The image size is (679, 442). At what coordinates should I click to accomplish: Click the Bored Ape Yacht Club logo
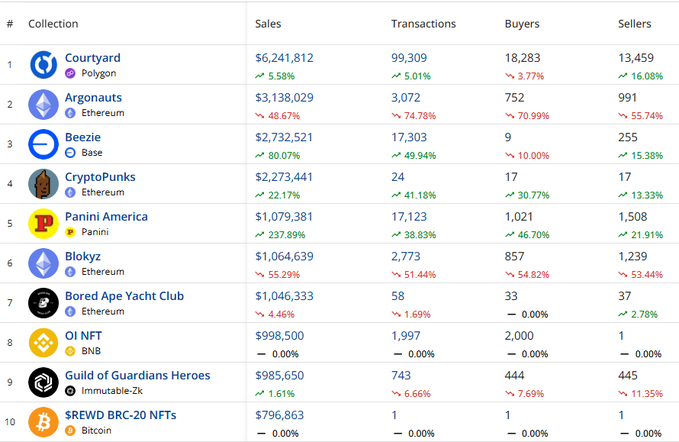(43, 303)
